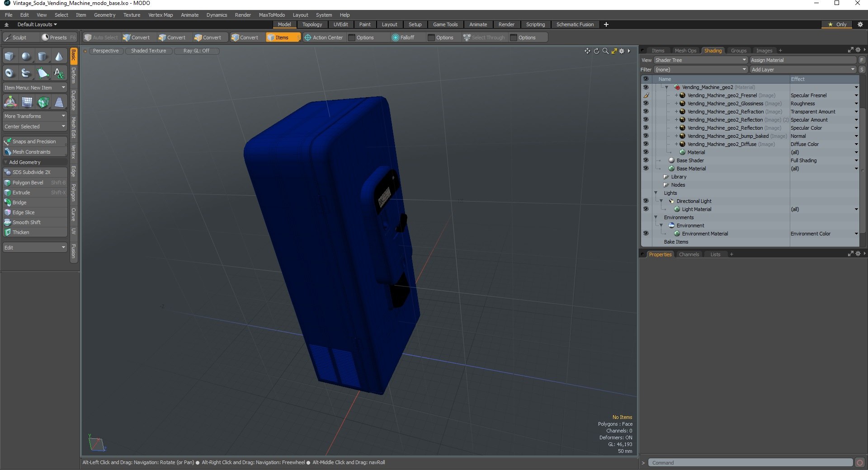Activate the Bridge tool
This screenshot has height=470, width=868.
[x=35, y=202]
